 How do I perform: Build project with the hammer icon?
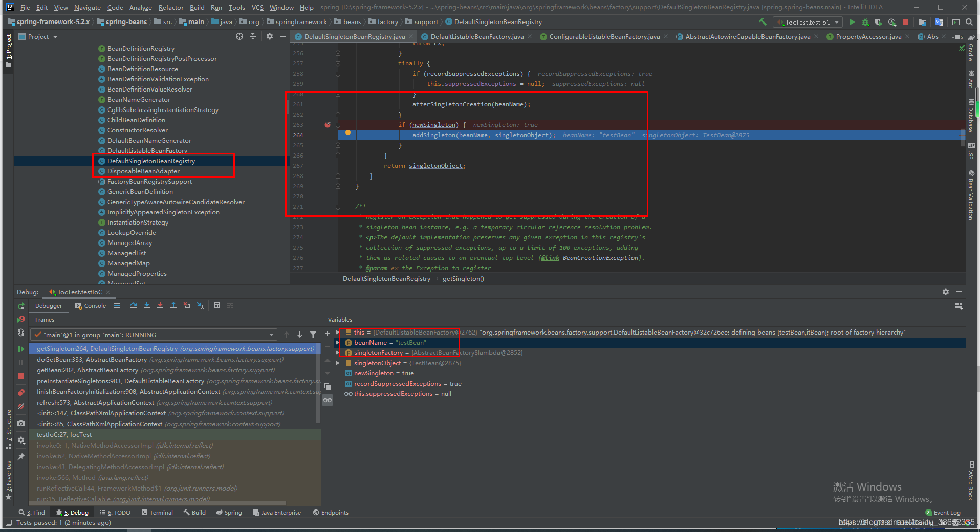coord(763,22)
